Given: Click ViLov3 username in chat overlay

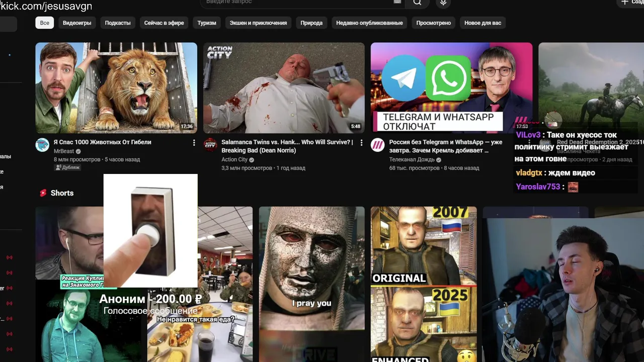Looking at the screenshot, I should point(528,135).
